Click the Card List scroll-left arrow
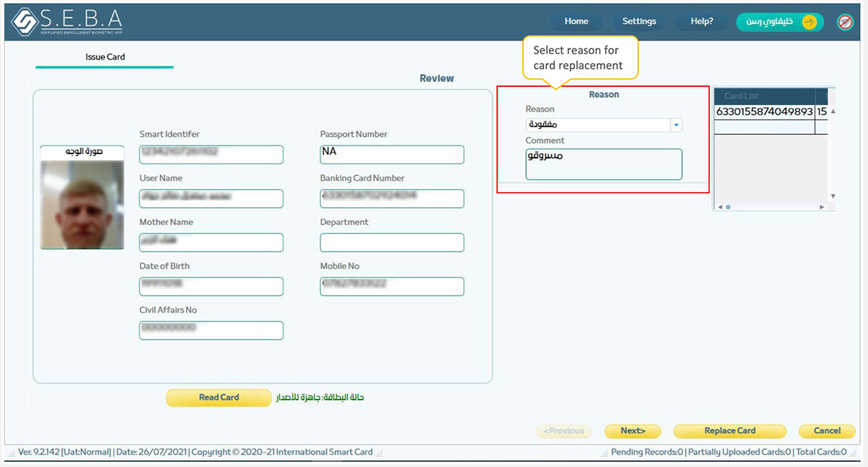868x467 pixels. point(720,207)
